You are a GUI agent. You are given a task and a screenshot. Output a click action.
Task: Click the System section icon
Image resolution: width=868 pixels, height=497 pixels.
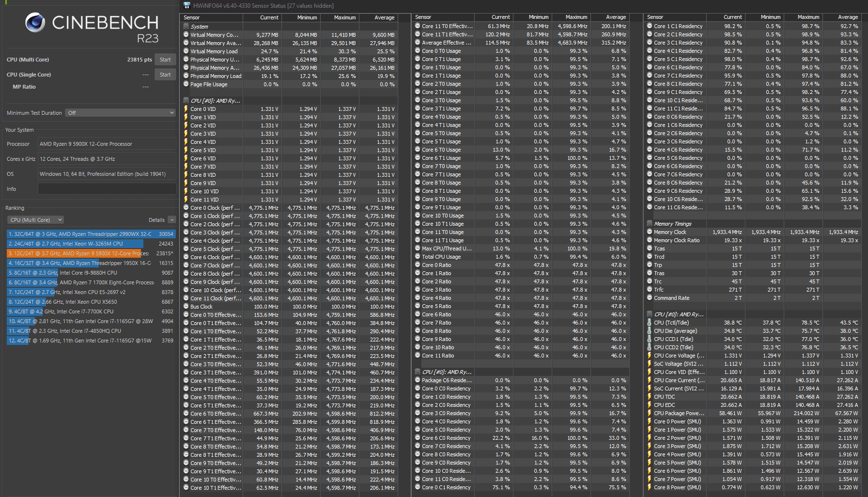pos(186,27)
